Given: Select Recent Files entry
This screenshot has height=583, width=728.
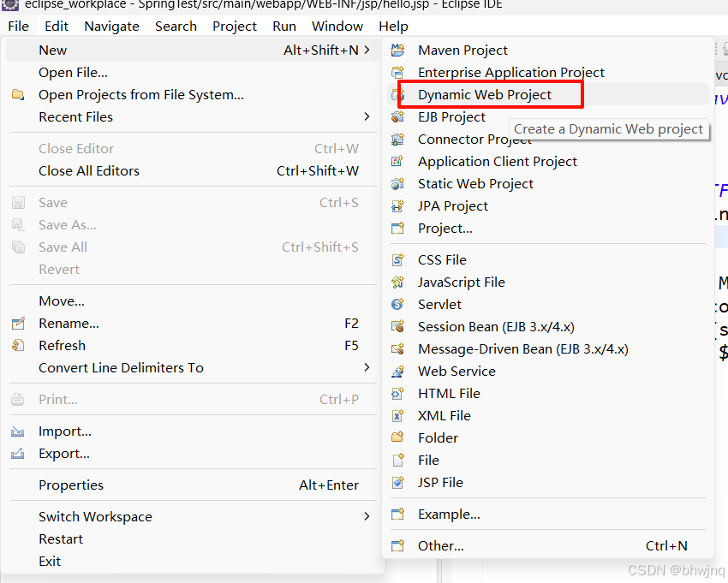Looking at the screenshot, I should tap(193, 117).
